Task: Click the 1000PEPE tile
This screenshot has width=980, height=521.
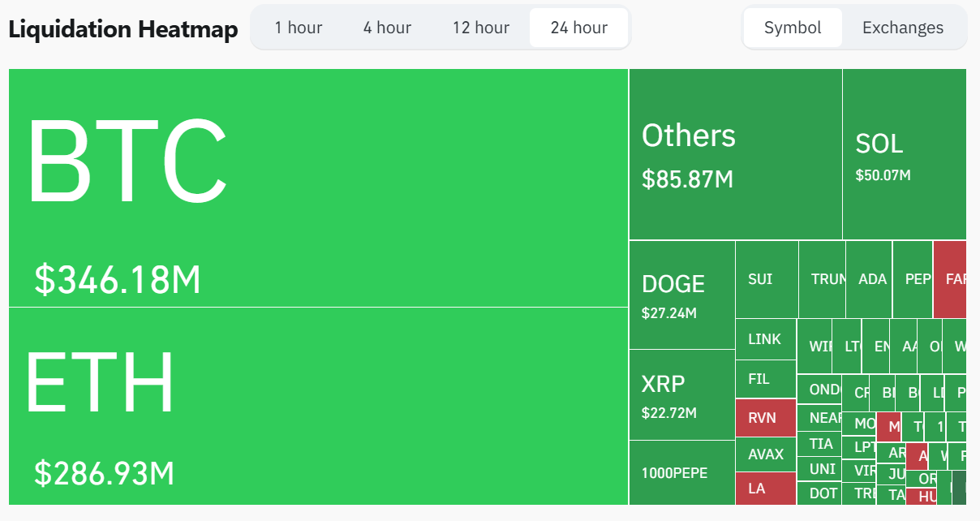Action: click(681, 473)
